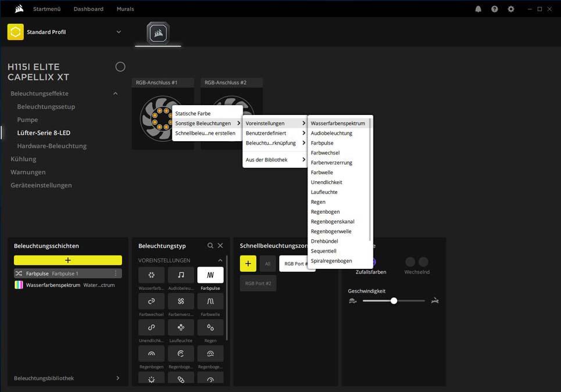Viewport: 561px width, 392px height.
Task: Select the highlighted Farbpulse tile
Action: coord(210,275)
